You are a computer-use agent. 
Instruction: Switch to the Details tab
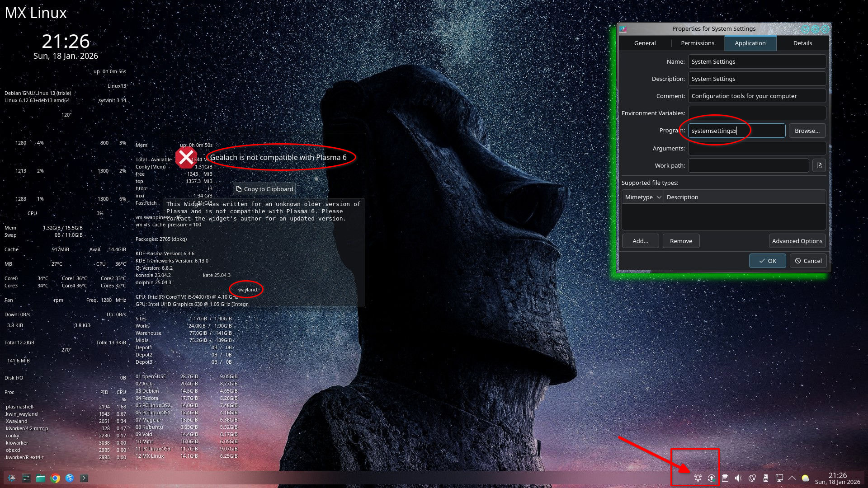point(802,43)
